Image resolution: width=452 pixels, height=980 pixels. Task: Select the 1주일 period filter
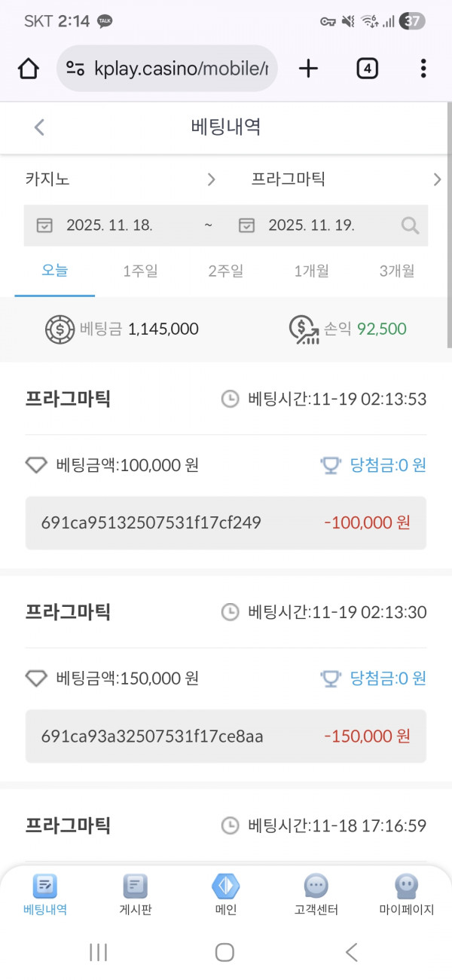coord(140,271)
